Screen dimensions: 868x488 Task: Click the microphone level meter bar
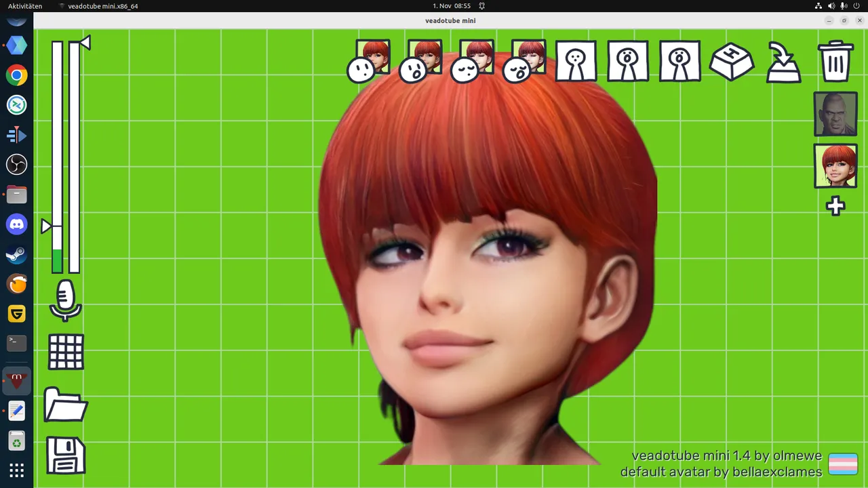[x=57, y=157]
